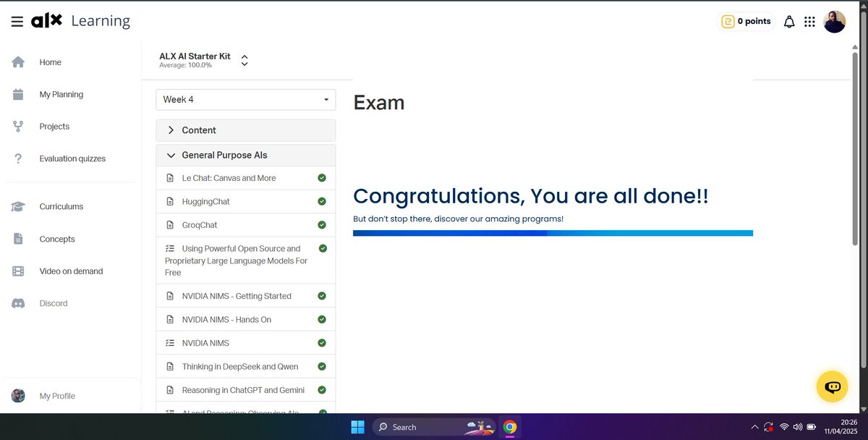The height and width of the screenshot is (440, 868).
Task: Click checkmark beside NVIDIA NIMS - Hands On
Action: [322, 319]
